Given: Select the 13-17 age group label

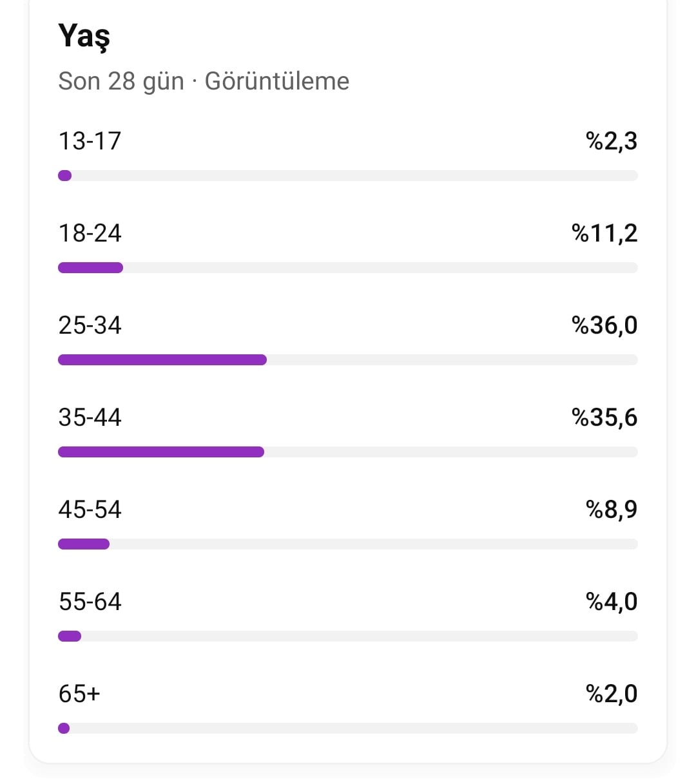Looking at the screenshot, I should (90, 141).
